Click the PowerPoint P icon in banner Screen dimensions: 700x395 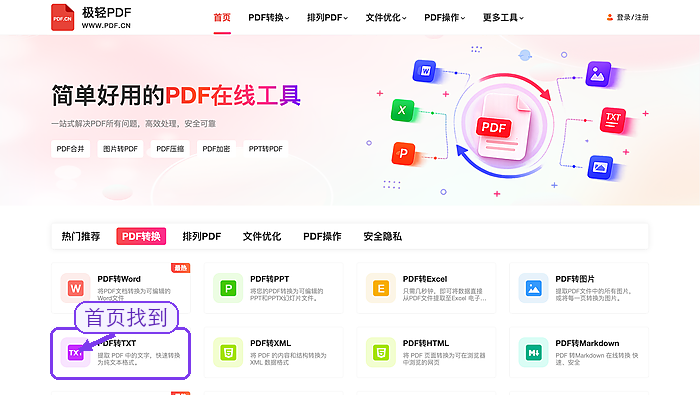(404, 154)
